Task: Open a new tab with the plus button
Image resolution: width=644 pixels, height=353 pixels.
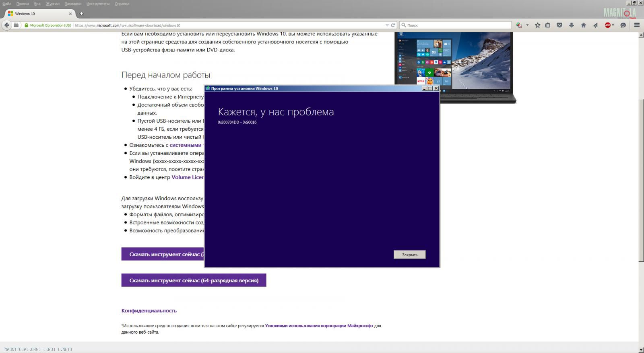Action: point(81,14)
